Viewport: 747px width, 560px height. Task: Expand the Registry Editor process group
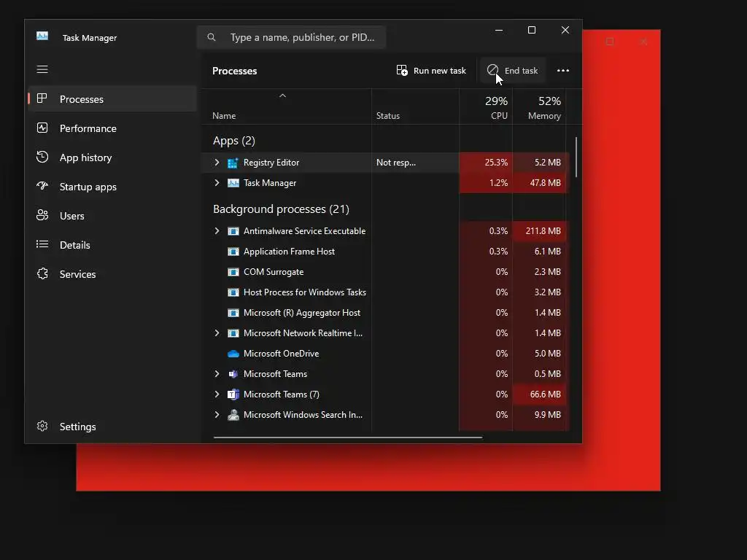[217, 163]
